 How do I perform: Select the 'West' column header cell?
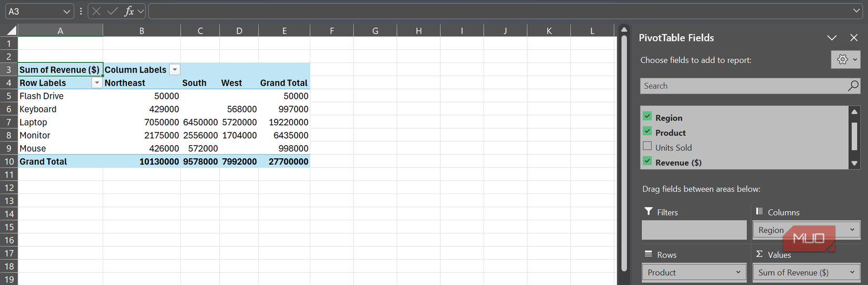(x=239, y=83)
